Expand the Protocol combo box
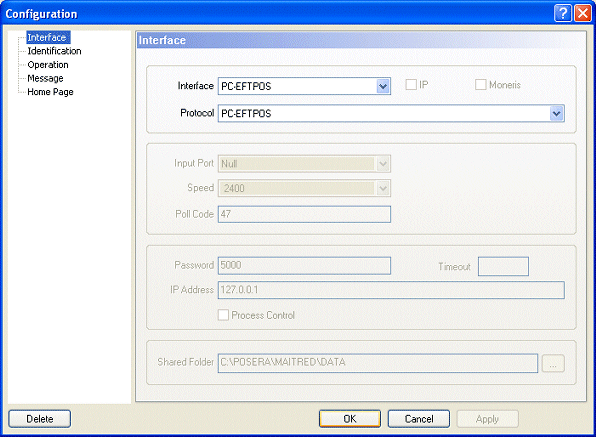 point(556,113)
